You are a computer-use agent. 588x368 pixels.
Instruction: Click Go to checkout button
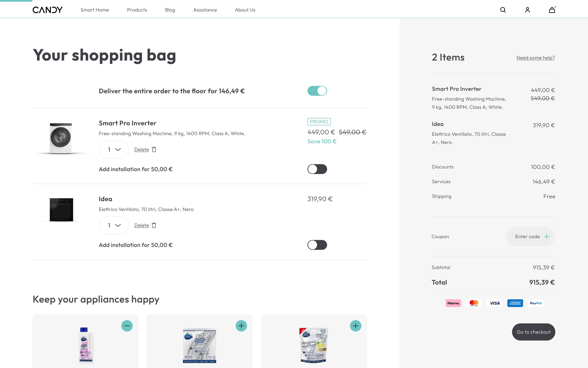pos(533,332)
